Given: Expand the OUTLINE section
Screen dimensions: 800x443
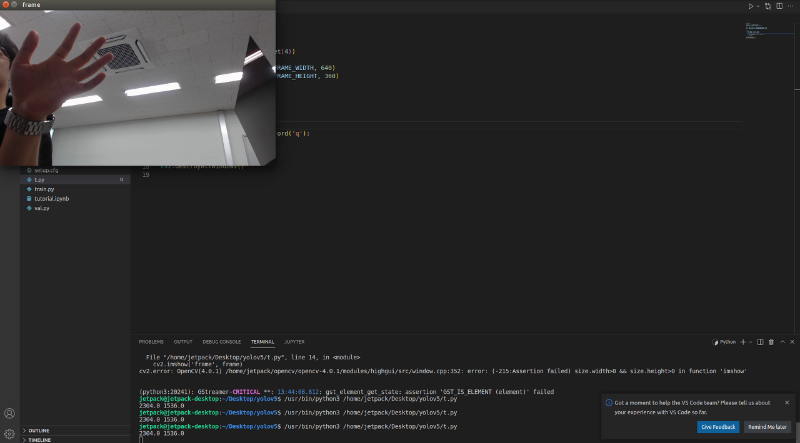Looking at the screenshot, I should [x=75, y=431].
